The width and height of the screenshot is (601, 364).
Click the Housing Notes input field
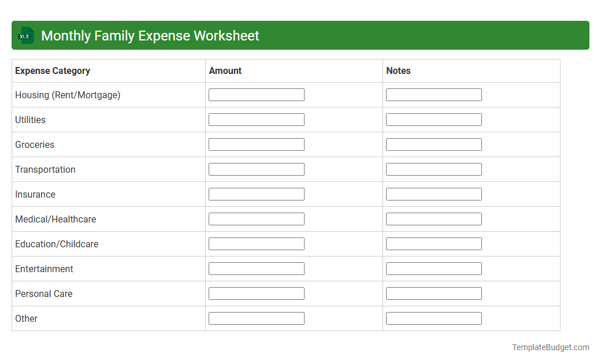point(433,94)
